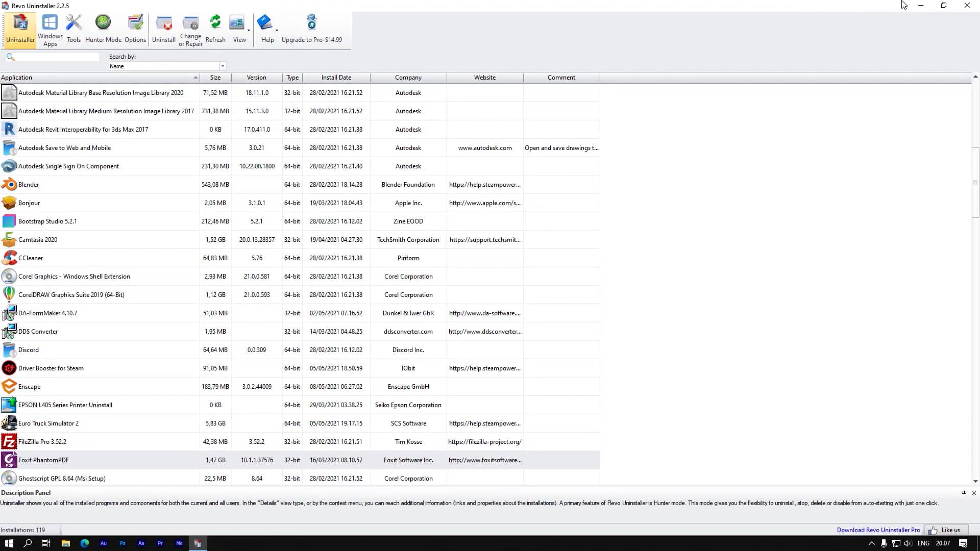Pin the Description Panel
Image resolution: width=980 pixels, height=551 pixels.
(964, 493)
